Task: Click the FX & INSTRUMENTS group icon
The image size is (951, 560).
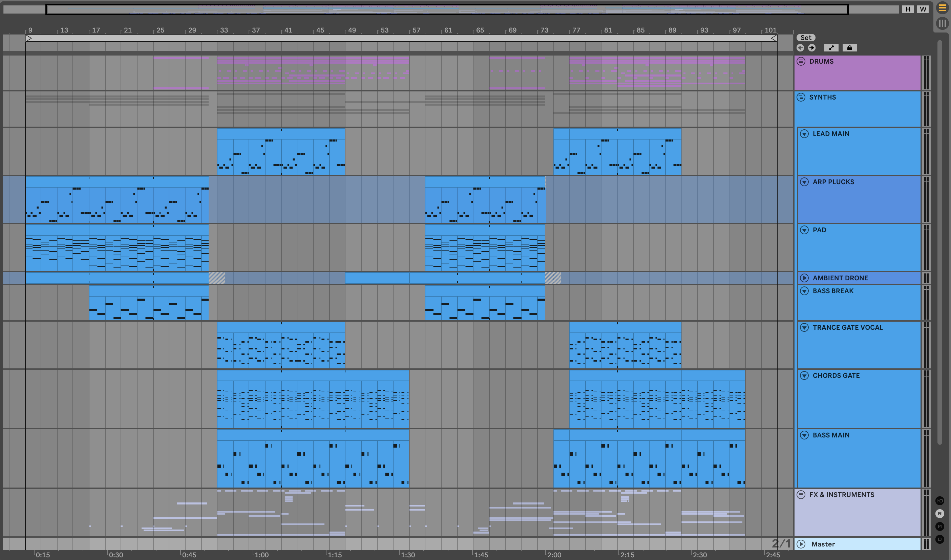Action: click(x=801, y=494)
